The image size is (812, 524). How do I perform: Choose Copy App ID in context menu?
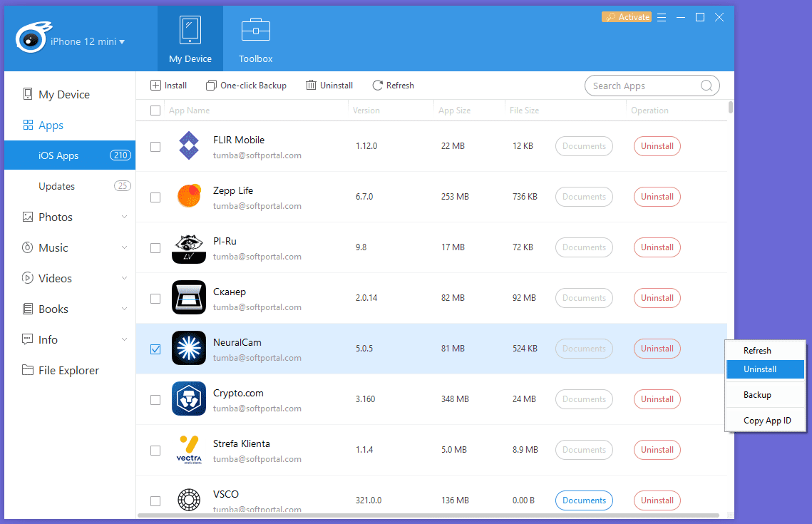pos(766,421)
